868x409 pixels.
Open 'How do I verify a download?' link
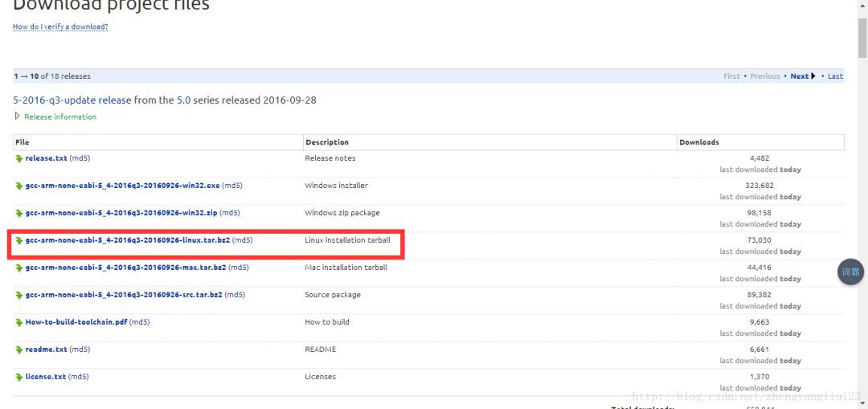(60, 27)
